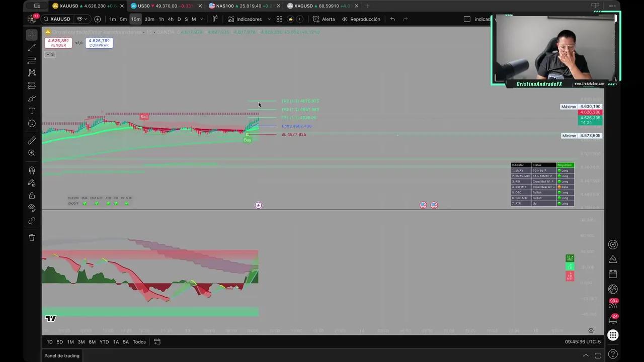Image resolution: width=644 pixels, height=362 pixels.
Task: Select the brush drawing tool
Action: pos(32,98)
